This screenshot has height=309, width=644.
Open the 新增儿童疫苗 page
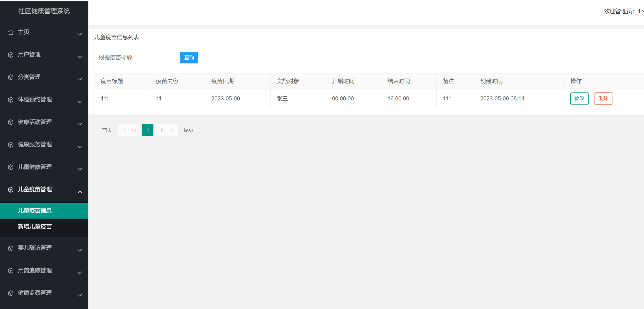(35, 227)
